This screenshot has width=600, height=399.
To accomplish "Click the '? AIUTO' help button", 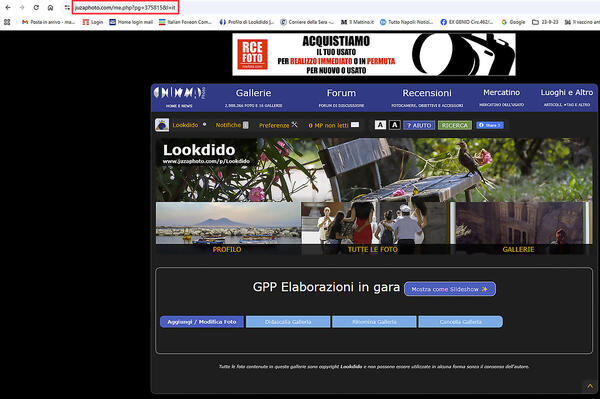I will (419, 125).
